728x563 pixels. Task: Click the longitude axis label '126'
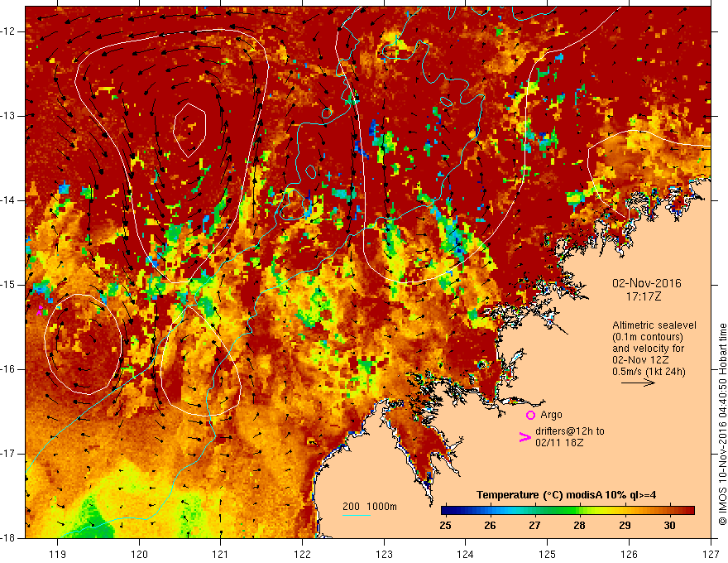(x=629, y=554)
